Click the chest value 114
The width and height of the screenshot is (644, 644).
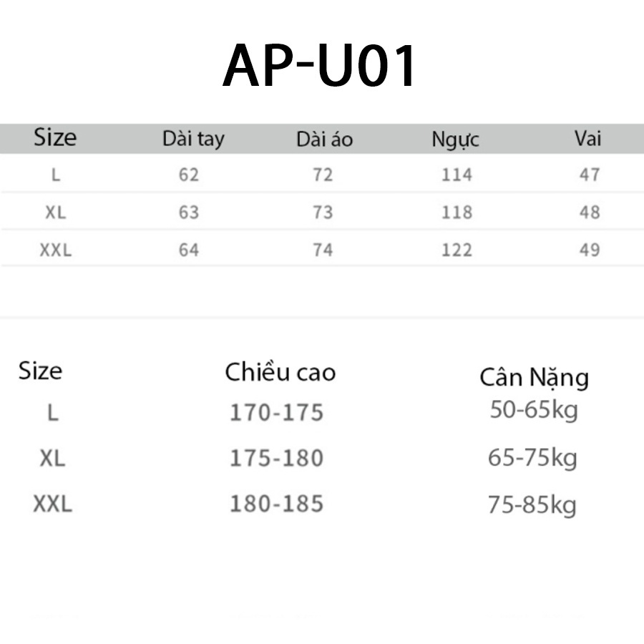pos(457,175)
